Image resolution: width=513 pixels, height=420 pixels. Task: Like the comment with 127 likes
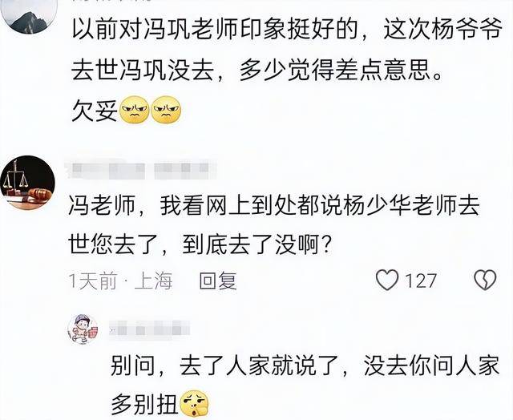[387, 281]
